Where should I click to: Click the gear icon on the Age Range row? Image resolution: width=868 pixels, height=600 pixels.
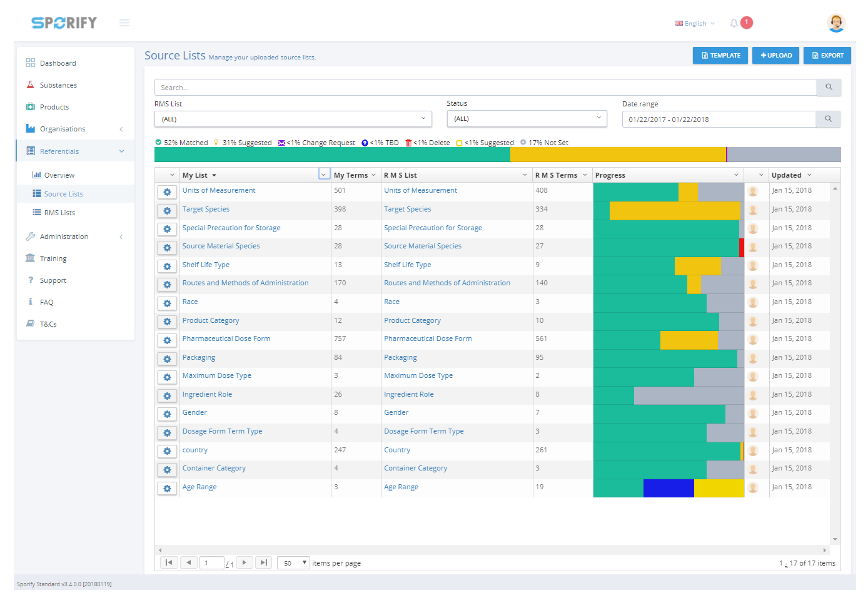tap(167, 488)
